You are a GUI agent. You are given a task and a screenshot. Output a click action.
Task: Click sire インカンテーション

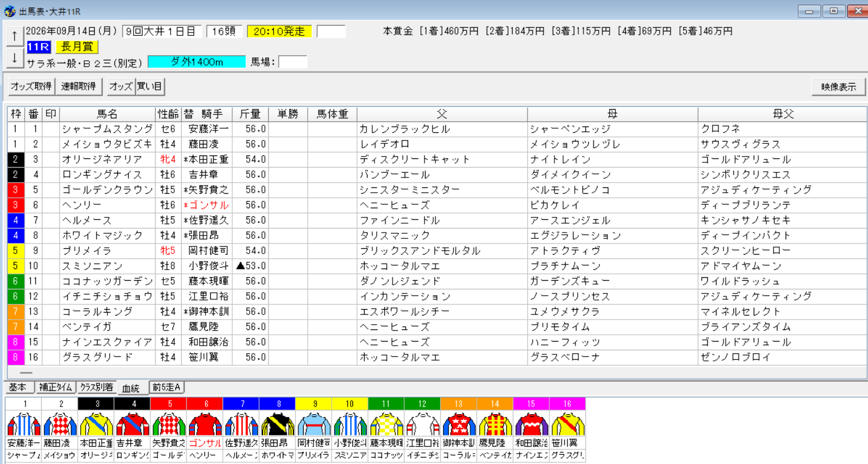click(405, 296)
